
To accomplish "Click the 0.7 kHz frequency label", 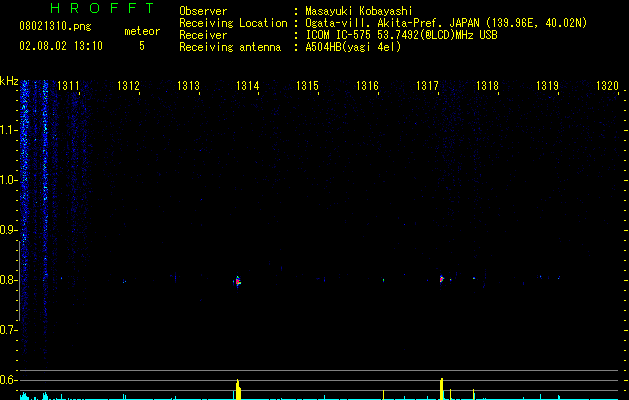I will tap(9, 330).
